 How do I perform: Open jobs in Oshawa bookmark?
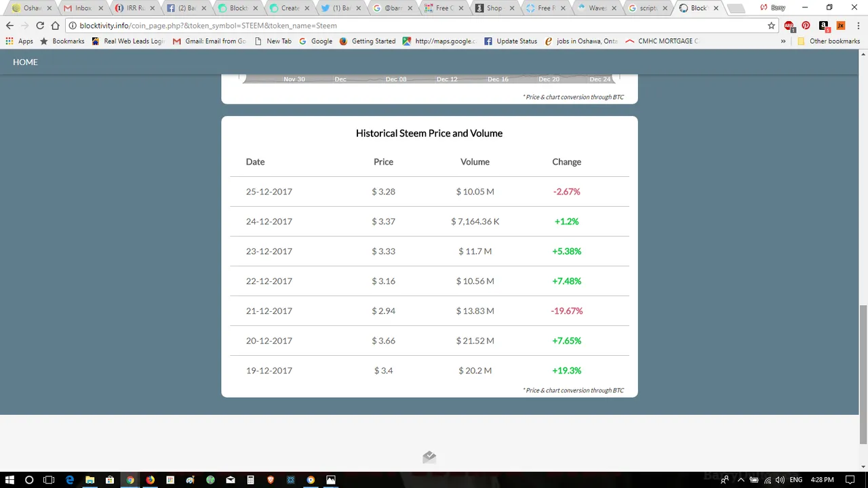[x=581, y=41]
